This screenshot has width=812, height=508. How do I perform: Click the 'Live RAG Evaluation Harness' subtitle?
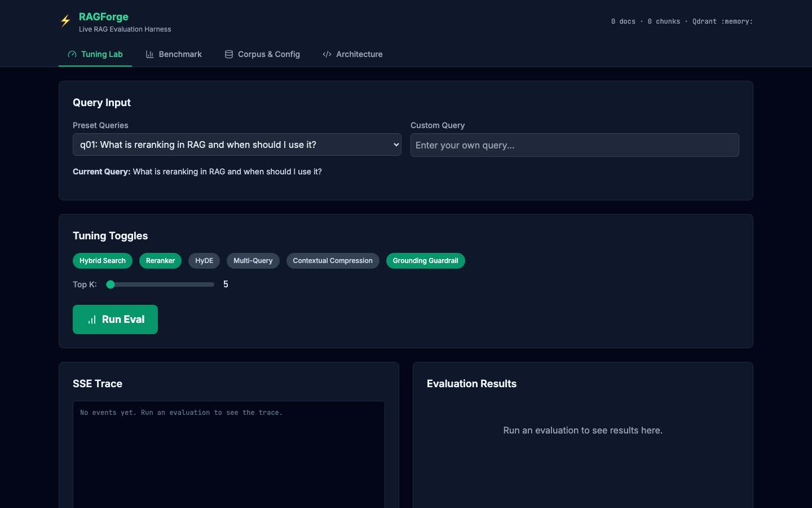125,29
